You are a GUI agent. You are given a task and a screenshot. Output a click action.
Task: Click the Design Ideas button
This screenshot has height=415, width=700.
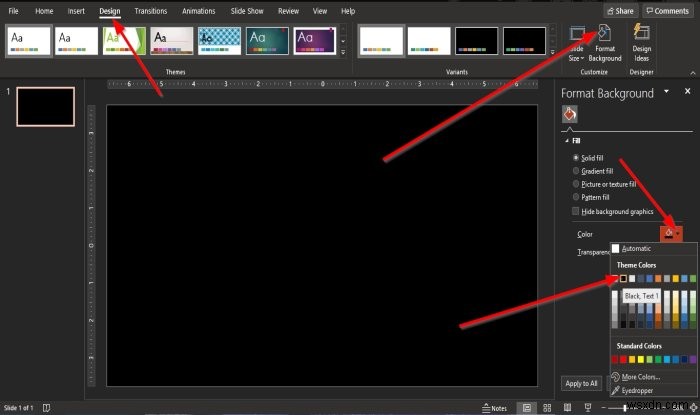[x=642, y=43]
